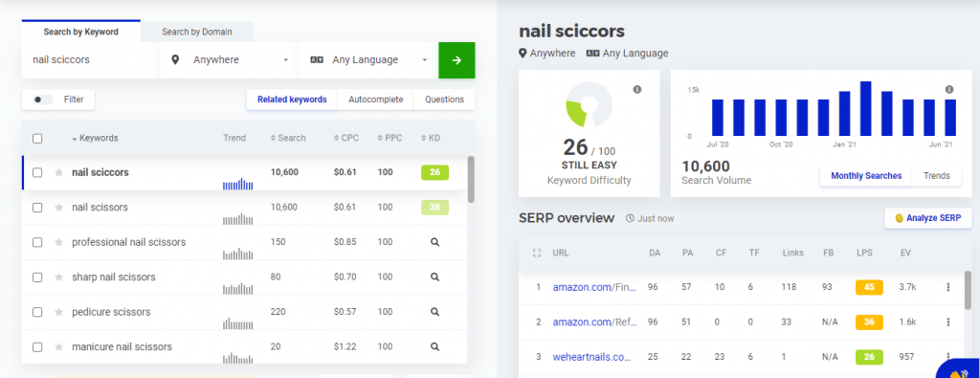Open the Any Language dropdown
This screenshot has height=378, width=980.
coord(368,60)
